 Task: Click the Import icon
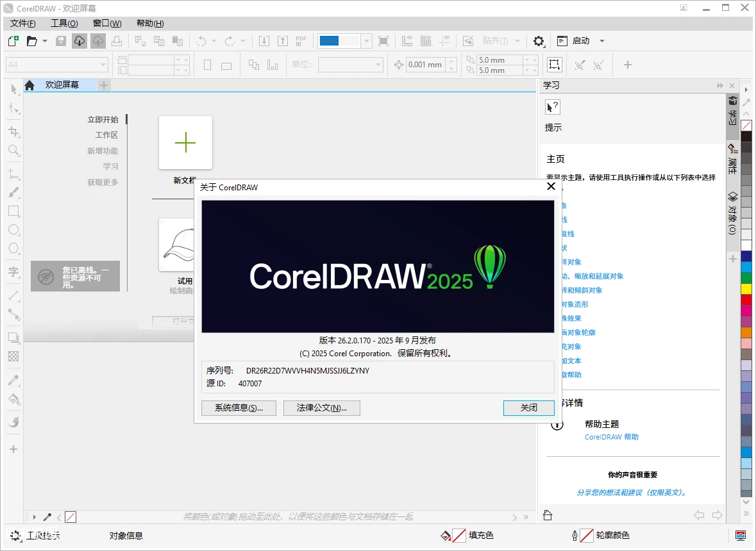tap(264, 41)
